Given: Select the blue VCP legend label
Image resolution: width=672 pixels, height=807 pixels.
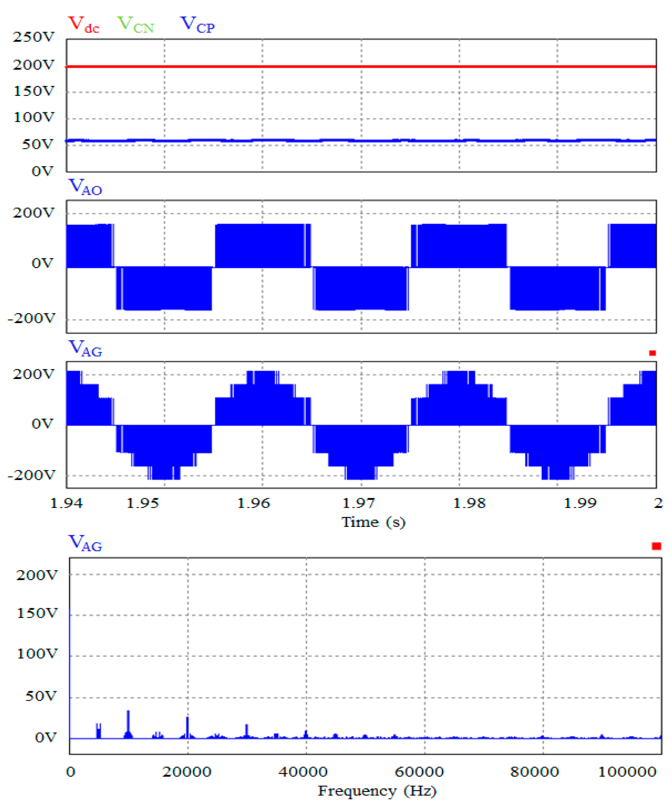Looking at the screenshot, I should (197, 25).
